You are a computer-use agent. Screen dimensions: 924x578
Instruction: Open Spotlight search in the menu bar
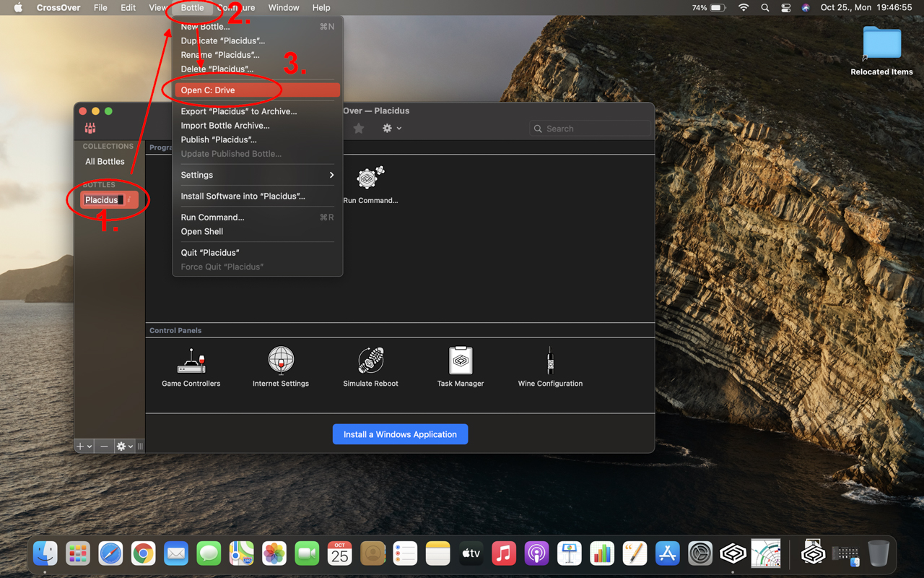[x=765, y=8]
